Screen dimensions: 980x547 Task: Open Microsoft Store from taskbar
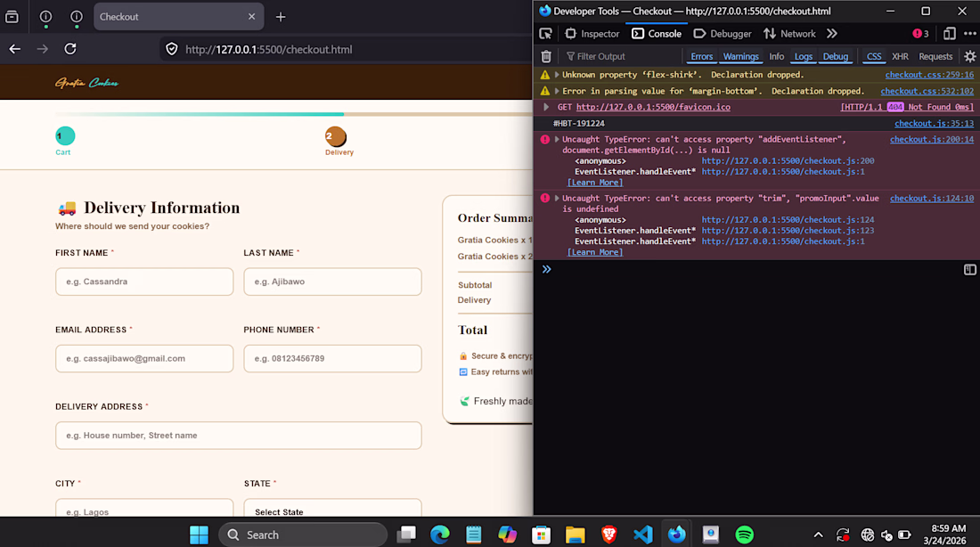[x=542, y=535]
